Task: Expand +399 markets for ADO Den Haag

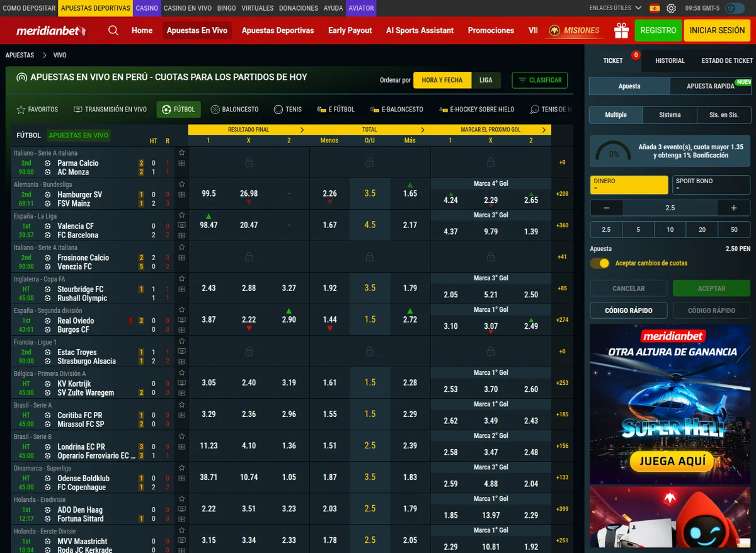Action: tap(562, 509)
